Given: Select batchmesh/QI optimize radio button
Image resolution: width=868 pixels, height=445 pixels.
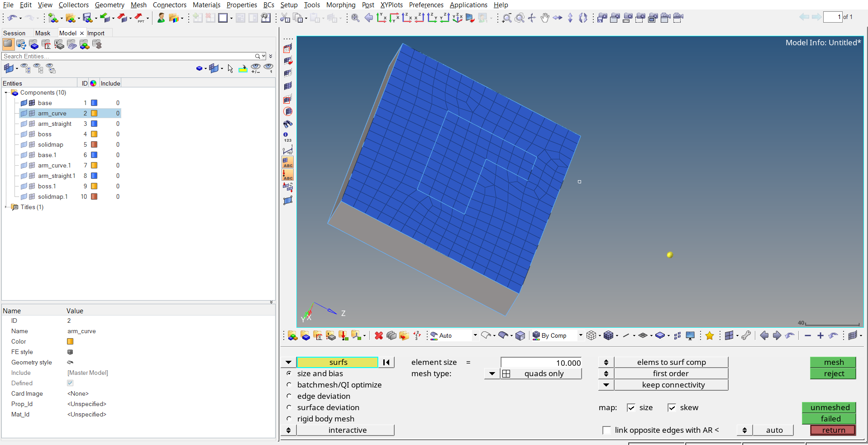Looking at the screenshot, I should coord(289,385).
